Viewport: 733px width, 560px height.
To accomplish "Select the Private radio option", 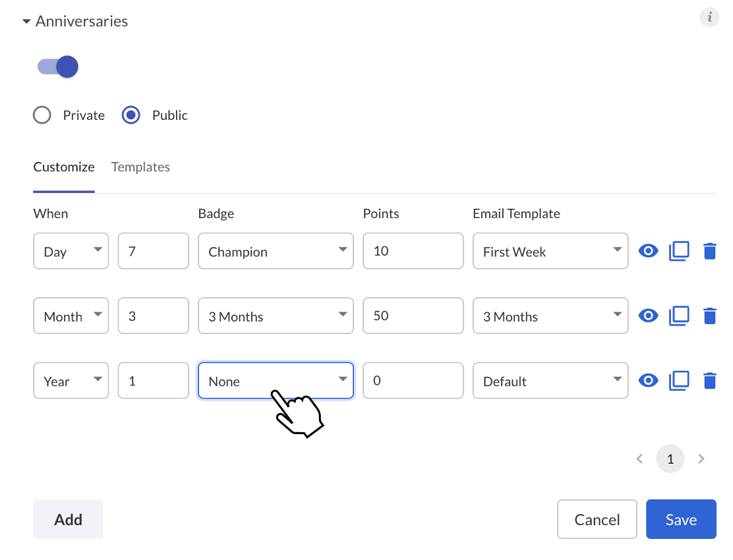I will (42, 115).
